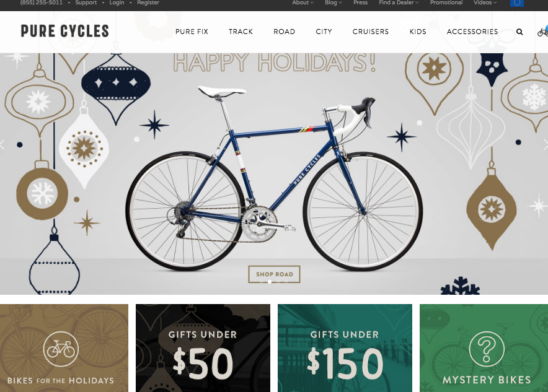Click the search magnifier icon
Image resolution: width=548 pixels, height=392 pixels.
click(x=519, y=32)
